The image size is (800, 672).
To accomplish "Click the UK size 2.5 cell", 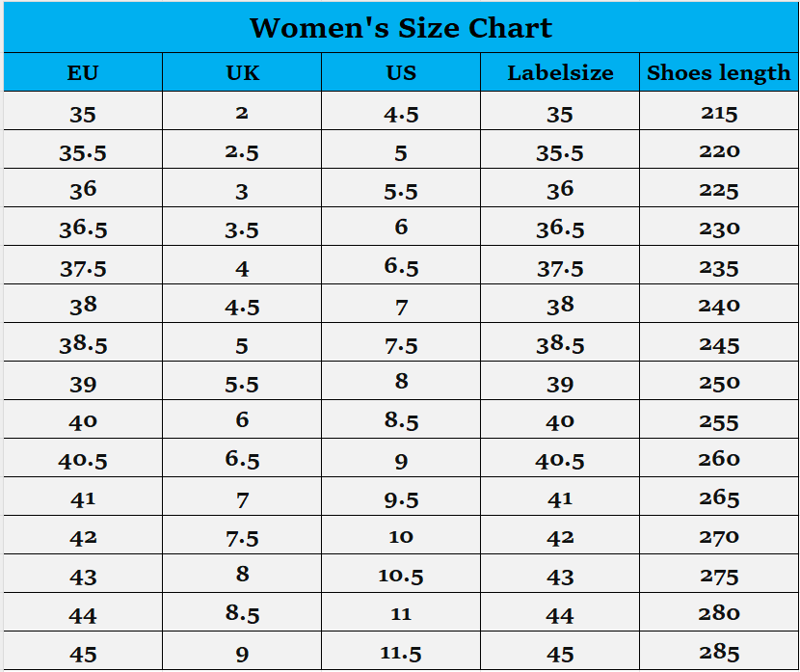I will pos(242,152).
